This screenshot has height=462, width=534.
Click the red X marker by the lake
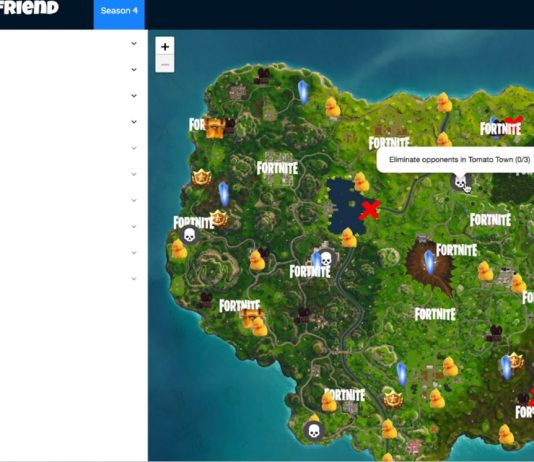[370, 209]
